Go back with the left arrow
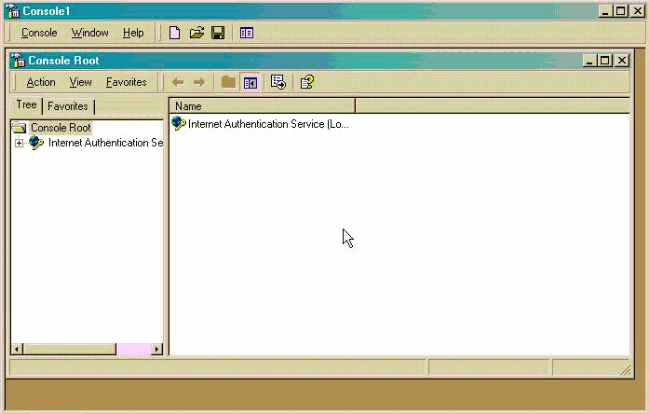 click(x=178, y=82)
